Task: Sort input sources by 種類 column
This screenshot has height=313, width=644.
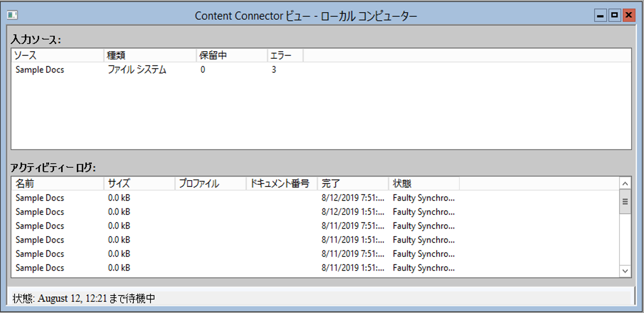Action: click(150, 55)
